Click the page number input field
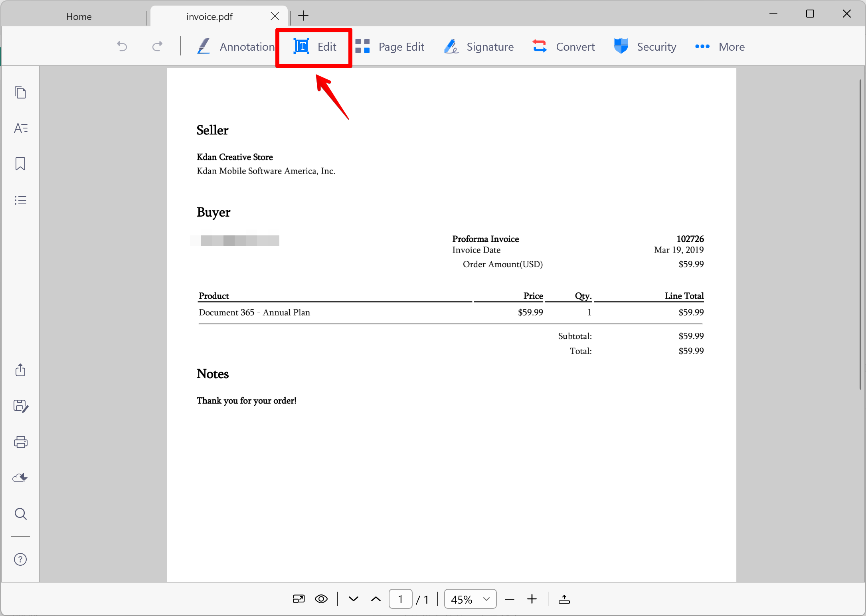This screenshot has height=616, width=866. click(400, 599)
